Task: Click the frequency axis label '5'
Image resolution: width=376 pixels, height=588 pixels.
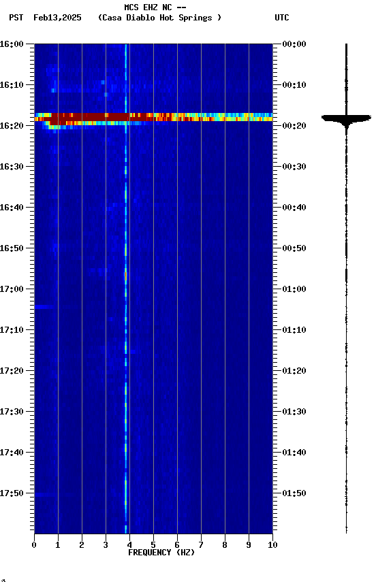Action: pyautogui.click(x=153, y=545)
